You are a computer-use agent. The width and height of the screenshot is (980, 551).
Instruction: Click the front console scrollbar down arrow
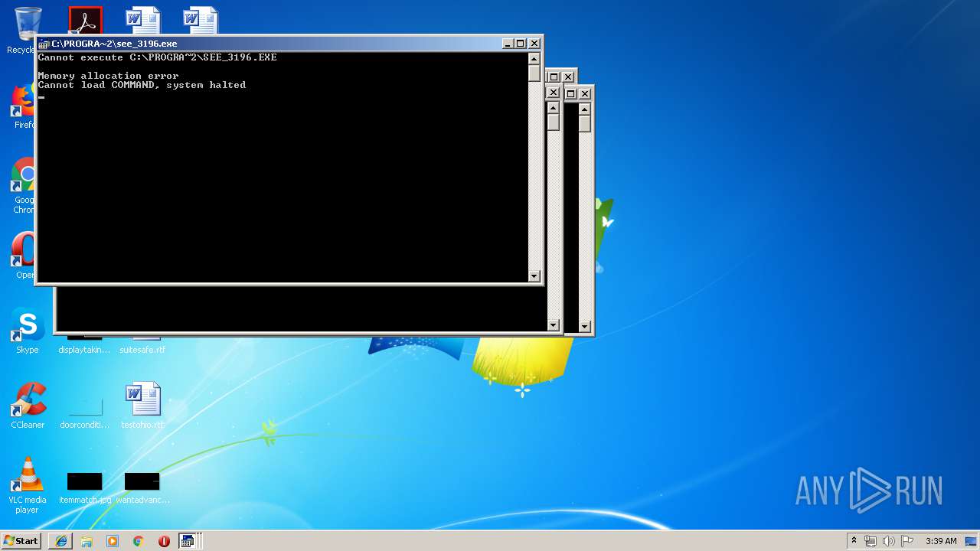(x=534, y=276)
